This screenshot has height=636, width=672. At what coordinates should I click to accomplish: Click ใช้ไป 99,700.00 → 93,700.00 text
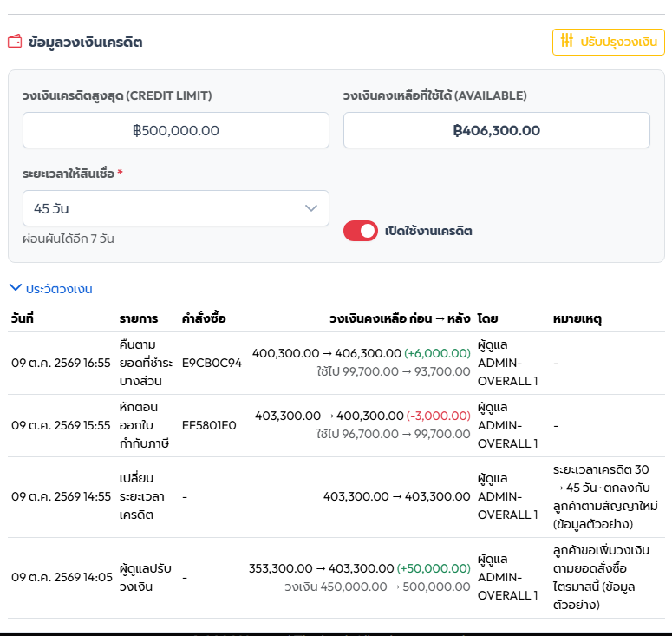click(x=394, y=371)
